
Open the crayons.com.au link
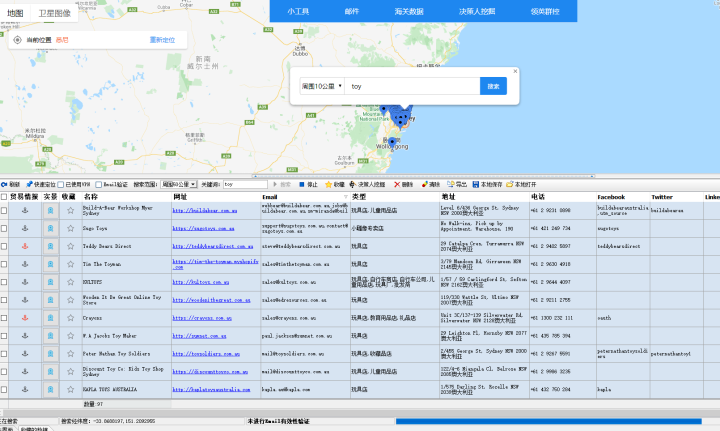click(202, 318)
